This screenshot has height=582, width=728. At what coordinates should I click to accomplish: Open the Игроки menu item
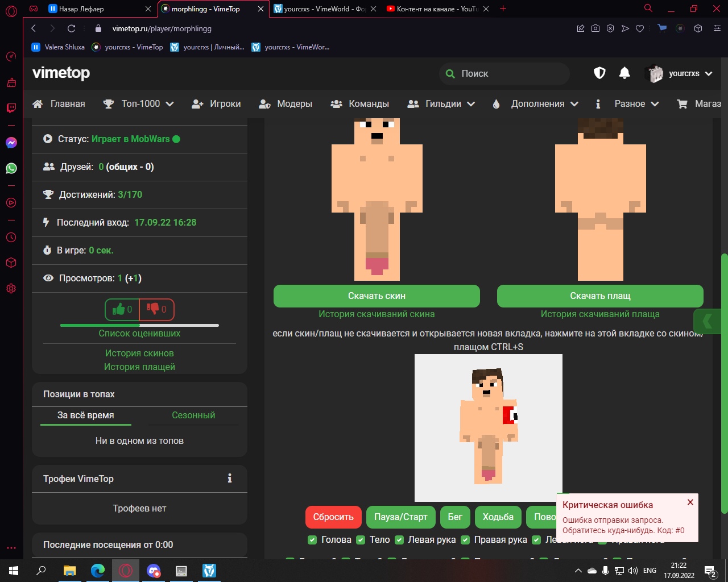point(217,103)
